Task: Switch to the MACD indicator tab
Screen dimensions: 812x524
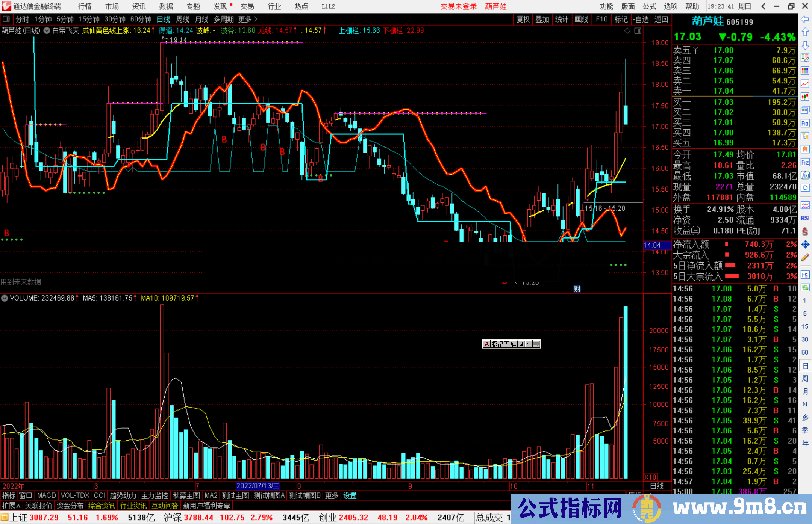Action: (x=46, y=495)
